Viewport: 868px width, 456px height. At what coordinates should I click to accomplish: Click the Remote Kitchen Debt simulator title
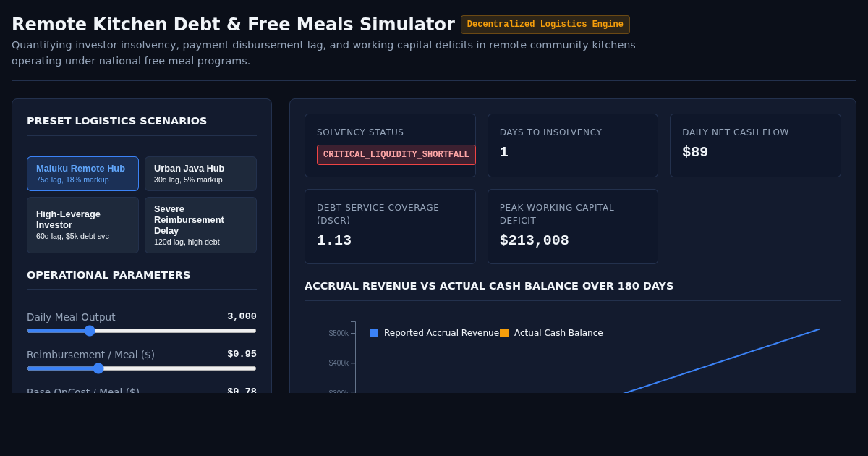pyautogui.click(x=233, y=25)
